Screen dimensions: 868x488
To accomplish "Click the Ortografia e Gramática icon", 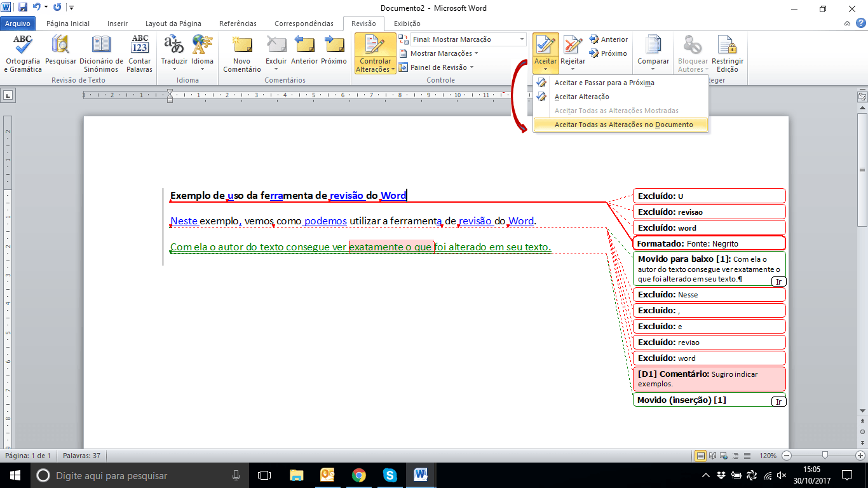I will coord(23,46).
